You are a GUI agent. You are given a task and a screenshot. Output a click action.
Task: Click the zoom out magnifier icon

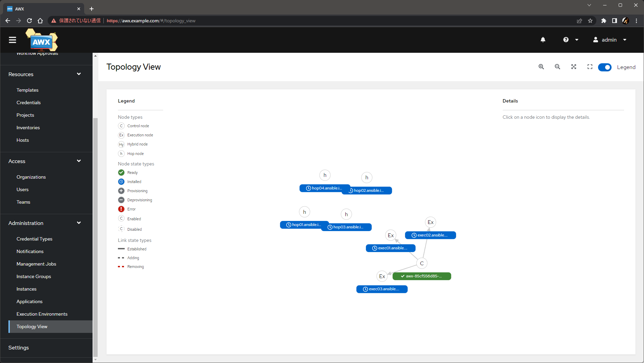pos(557,67)
